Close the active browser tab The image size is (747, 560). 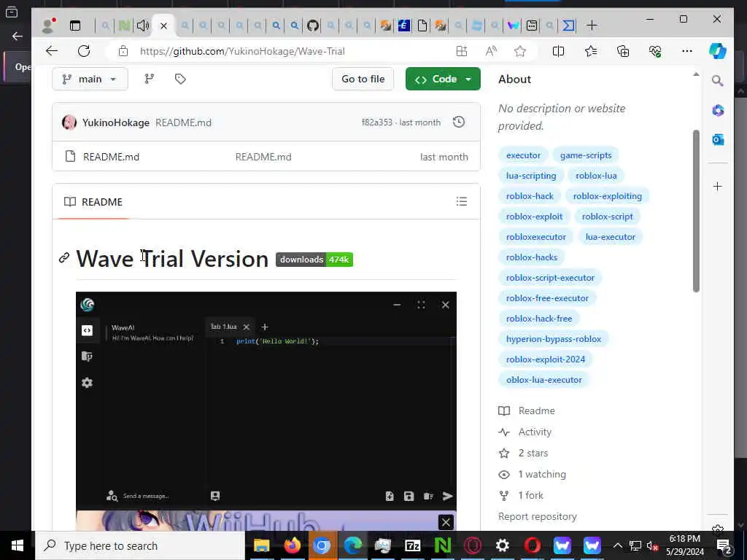tap(163, 26)
